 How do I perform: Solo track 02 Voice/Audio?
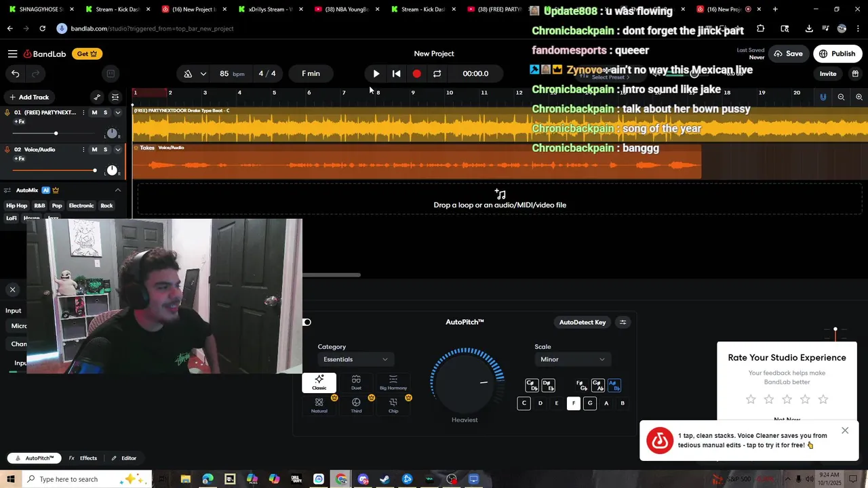point(105,149)
